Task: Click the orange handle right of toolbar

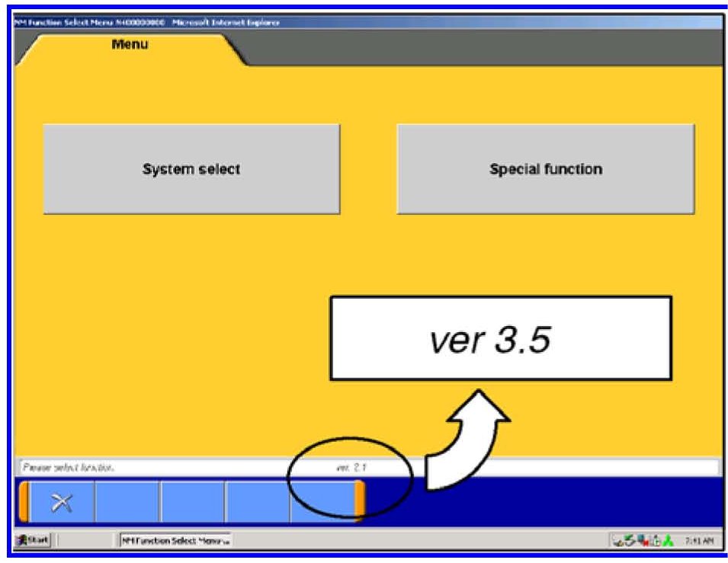Action: [x=360, y=501]
